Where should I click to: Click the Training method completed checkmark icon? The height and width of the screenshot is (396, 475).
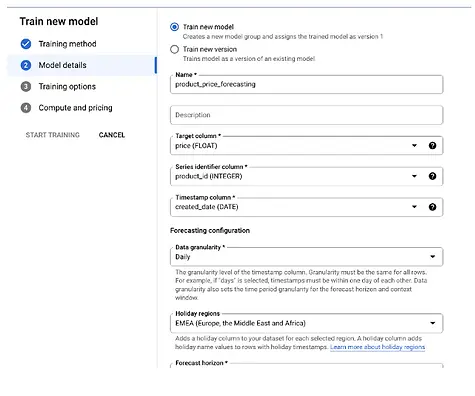coord(26,44)
